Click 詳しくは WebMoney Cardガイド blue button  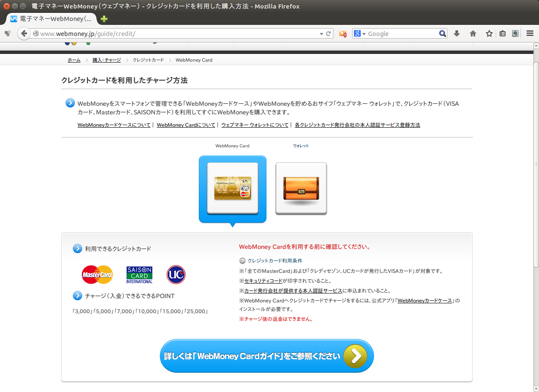(x=267, y=356)
